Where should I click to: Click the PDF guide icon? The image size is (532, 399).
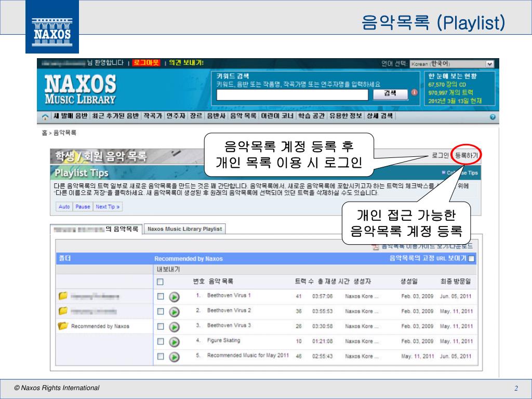(x=376, y=247)
